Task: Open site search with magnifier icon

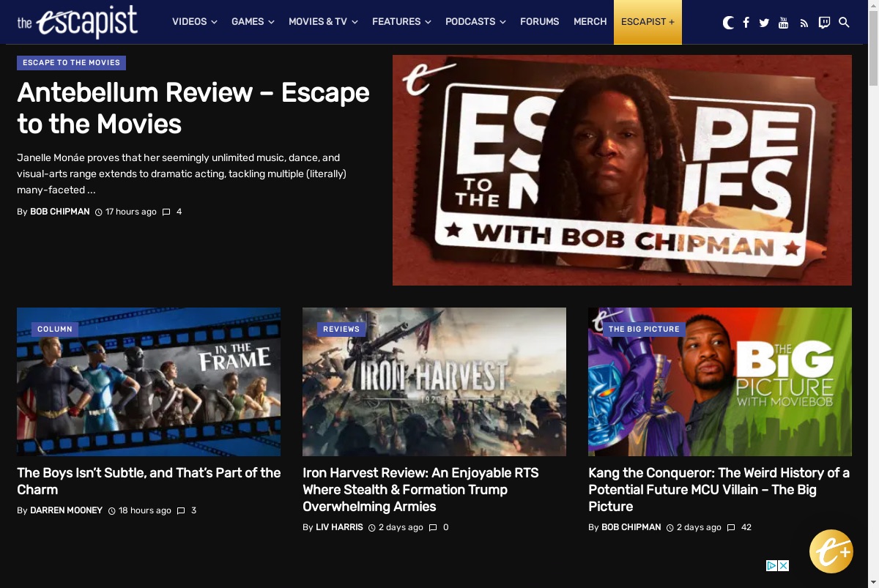Action: click(x=844, y=23)
